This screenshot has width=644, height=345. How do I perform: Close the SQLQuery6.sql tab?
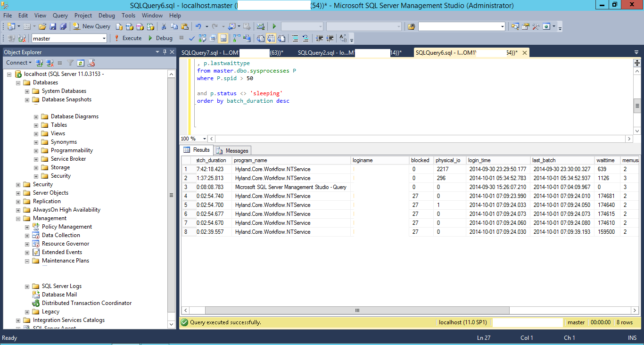tap(524, 53)
